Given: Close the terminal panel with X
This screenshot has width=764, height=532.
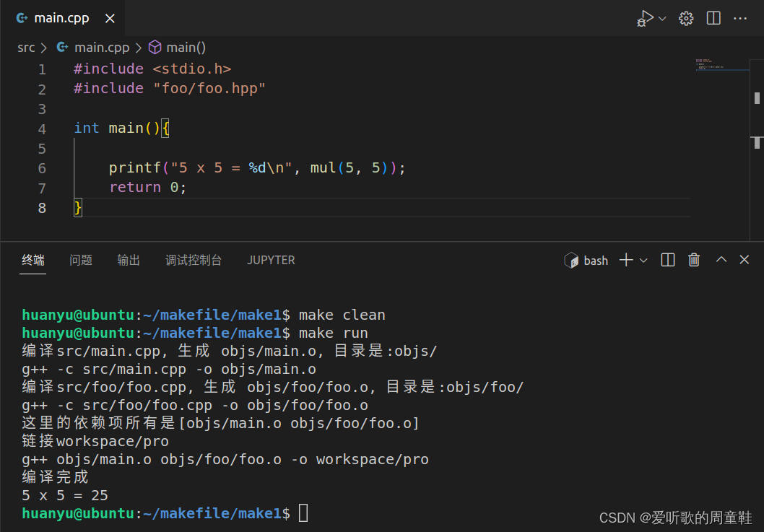Looking at the screenshot, I should coord(744,260).
